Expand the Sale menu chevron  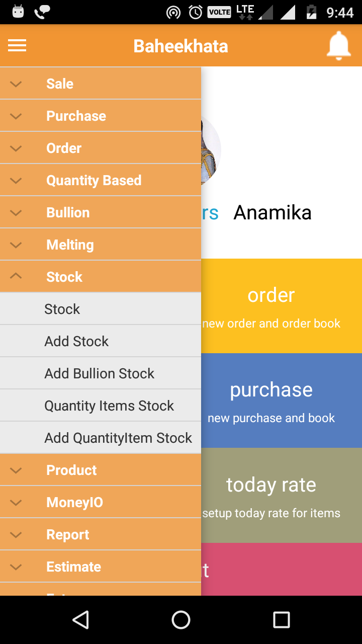[x=16, y=84]
